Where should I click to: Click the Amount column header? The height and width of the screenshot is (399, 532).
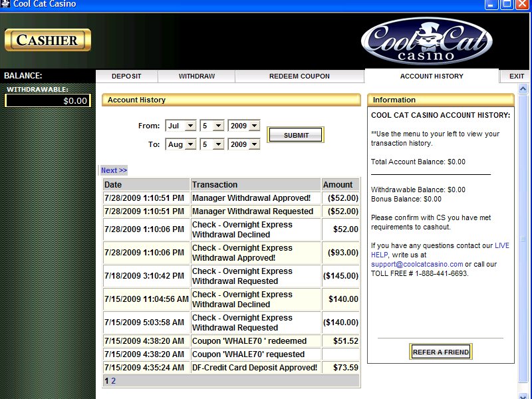point(340,185)
